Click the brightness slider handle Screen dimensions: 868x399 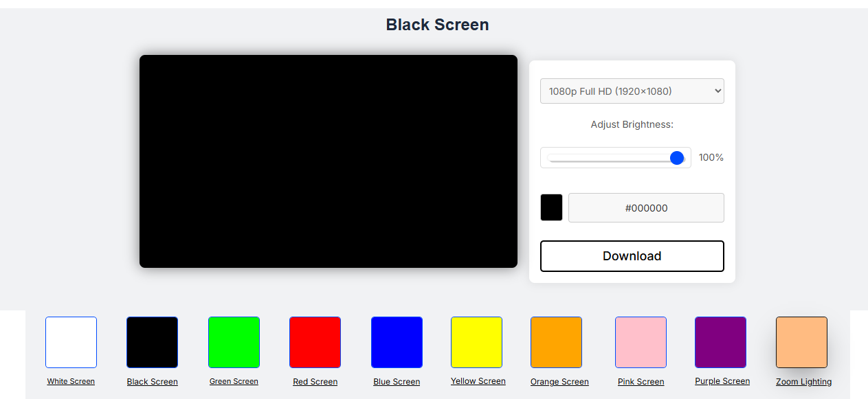(677, 157)
